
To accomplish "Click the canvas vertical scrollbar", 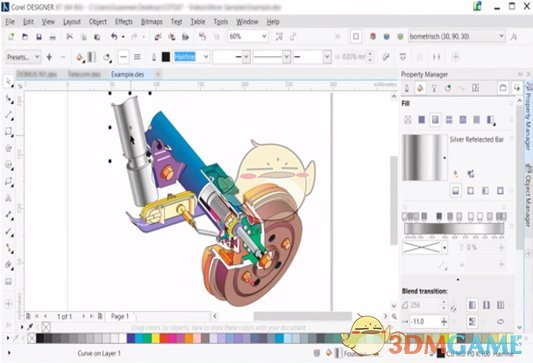I will (394, 201).
